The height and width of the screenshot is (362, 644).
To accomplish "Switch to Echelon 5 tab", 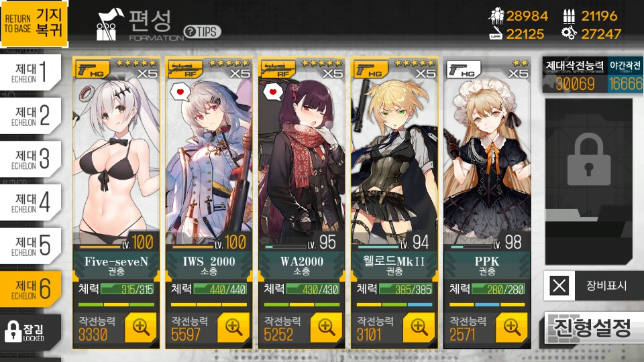I will click(30, 245).
